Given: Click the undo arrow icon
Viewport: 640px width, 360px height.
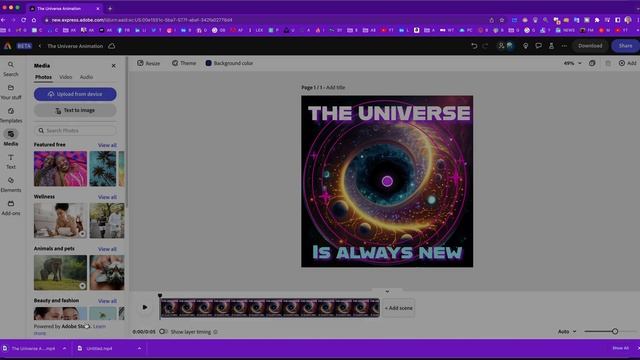Looking at the screenshot, I should 474,46.
